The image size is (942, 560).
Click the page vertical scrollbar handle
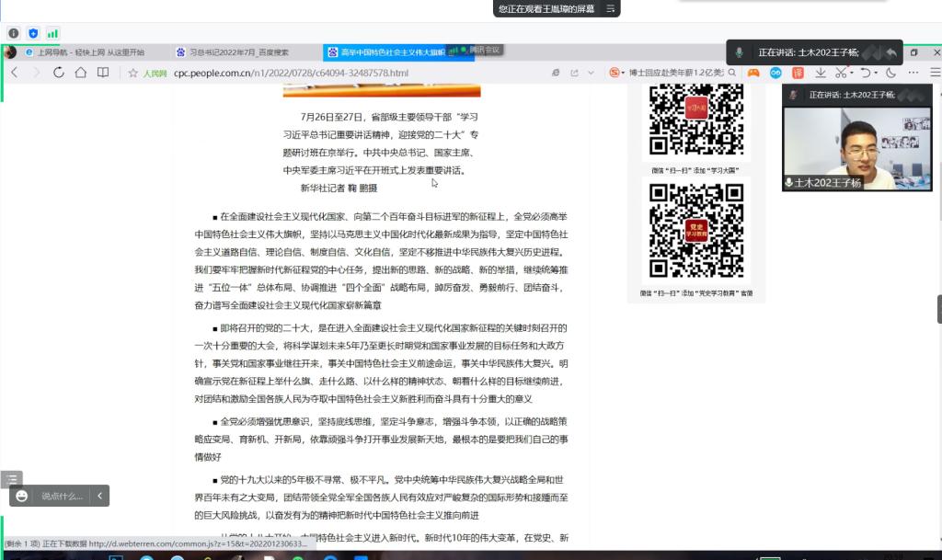[x=937, y=308]
